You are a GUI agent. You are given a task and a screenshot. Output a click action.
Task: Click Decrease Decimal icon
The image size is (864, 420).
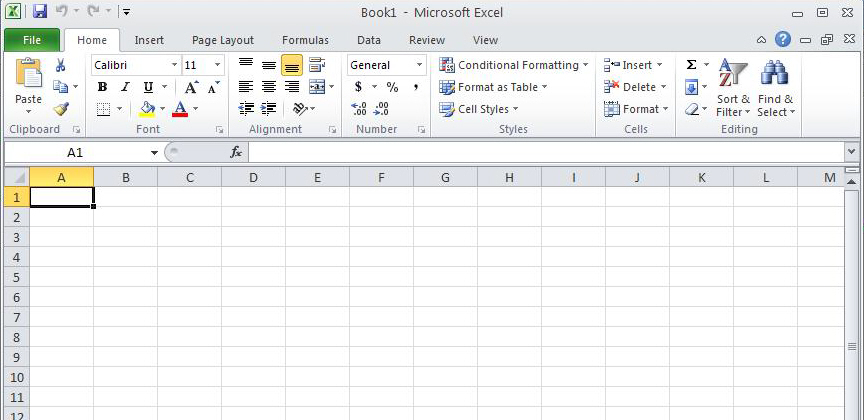(381, 109)
